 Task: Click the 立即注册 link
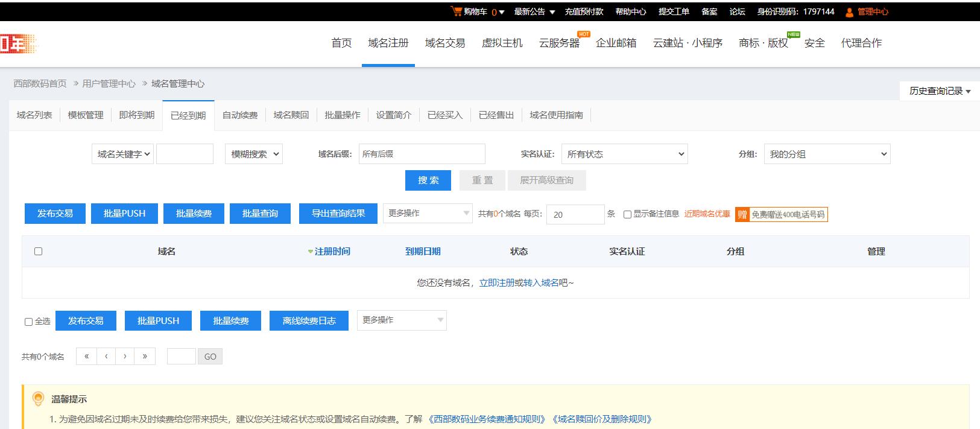tap(496, 283)
